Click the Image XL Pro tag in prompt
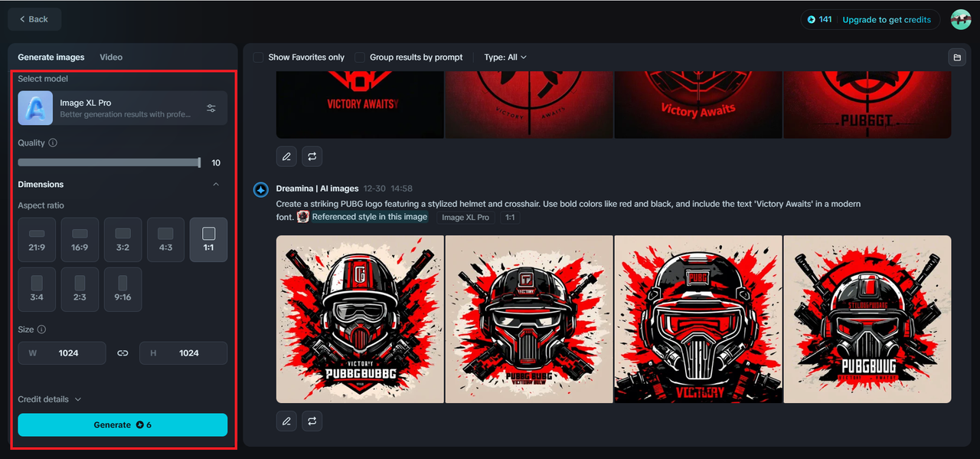The image size is (980, 459). (x=465, y=218)
